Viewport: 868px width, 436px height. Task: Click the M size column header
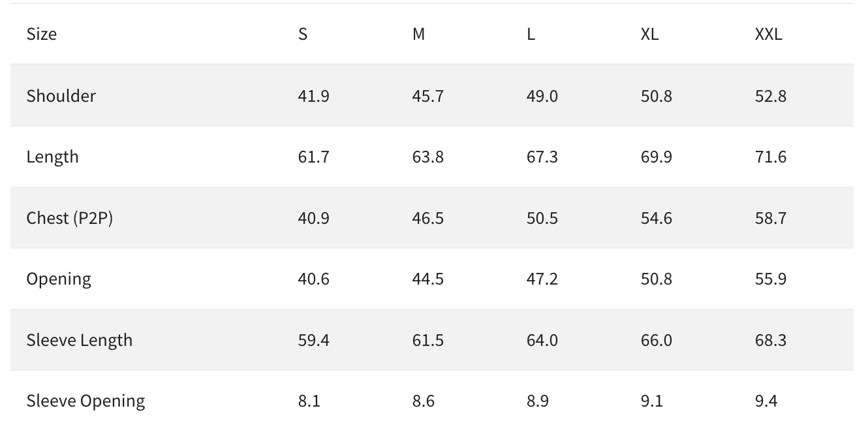coord(419,34)
